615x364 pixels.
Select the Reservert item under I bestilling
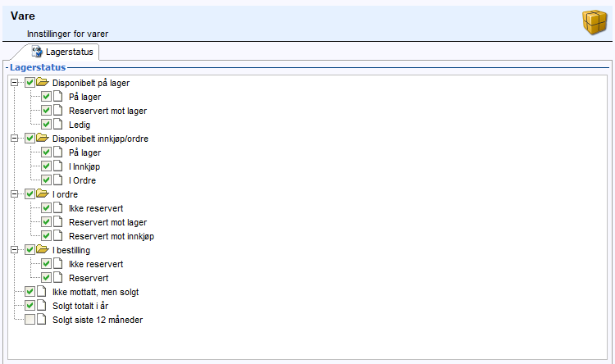coord(89,278)
